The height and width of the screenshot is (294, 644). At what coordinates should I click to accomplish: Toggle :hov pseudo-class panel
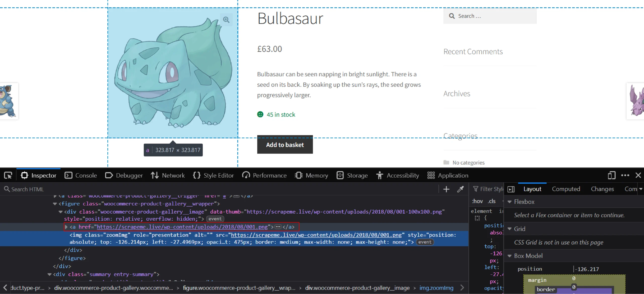[477, 201]
